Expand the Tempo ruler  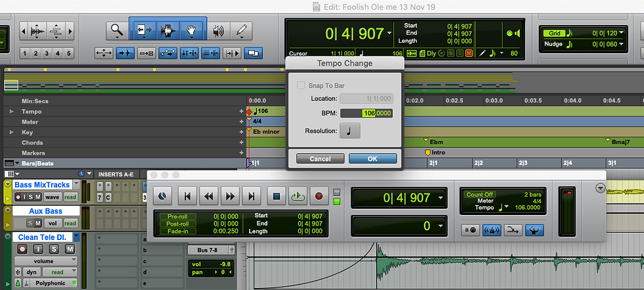(12, 111)
